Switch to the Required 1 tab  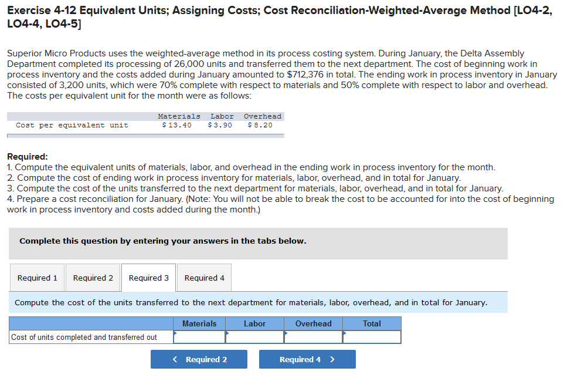[36, 277]
